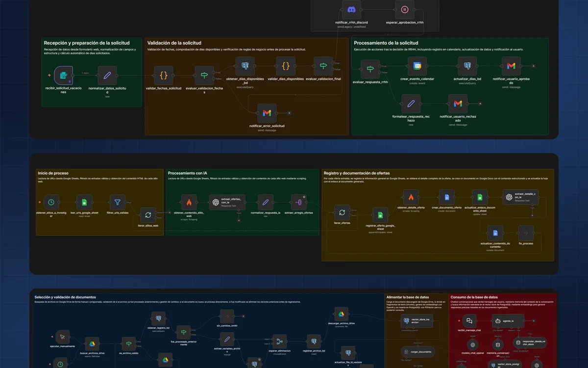Screen dimensions: 588x368
Task: Select the fin_proceso no-op node
Action: tap(526, 233)
